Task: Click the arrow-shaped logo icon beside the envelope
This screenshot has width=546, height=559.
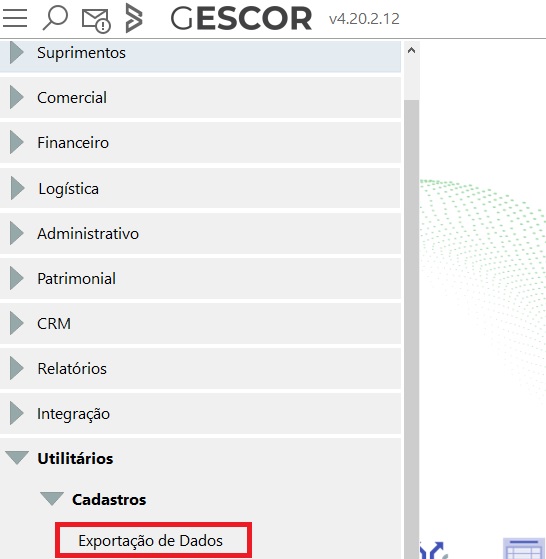Action: pyautogui.click(x=134, y=18)
